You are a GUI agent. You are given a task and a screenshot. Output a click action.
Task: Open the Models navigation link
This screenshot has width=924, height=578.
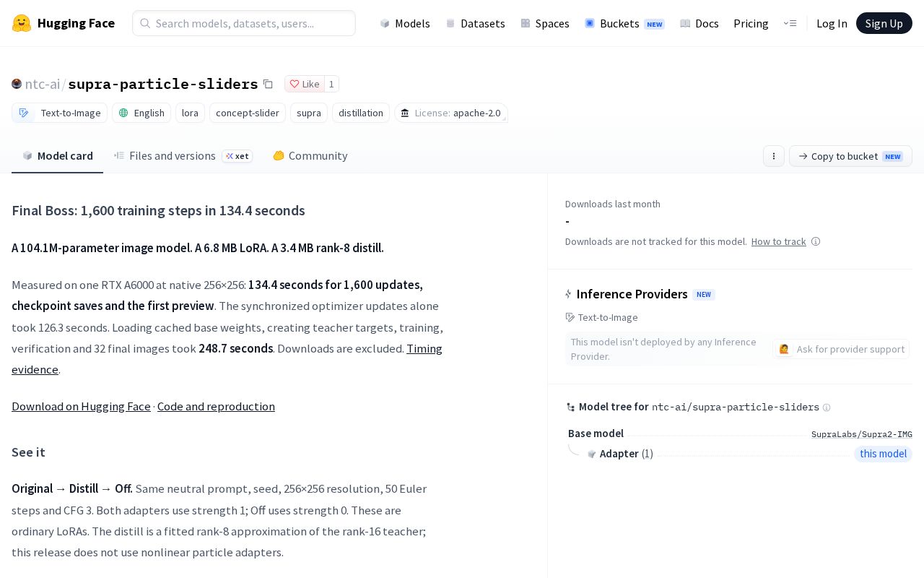[405, 23]
